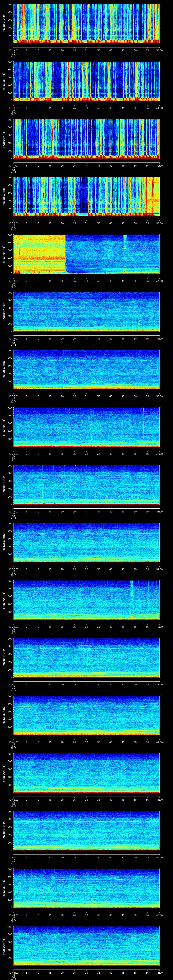Click the broadband burst near 48 s in the 10:39:00 panel
Viewport: 173px width, 980px height.
132,600
